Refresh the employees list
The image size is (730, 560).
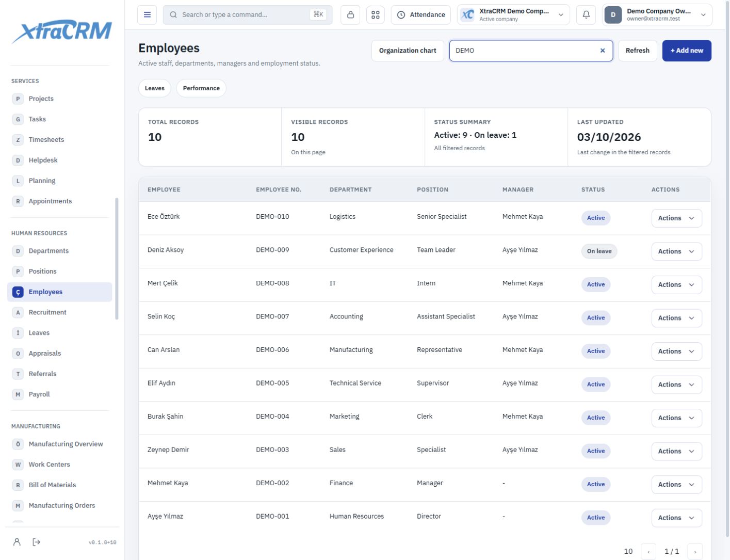point(638,51)
